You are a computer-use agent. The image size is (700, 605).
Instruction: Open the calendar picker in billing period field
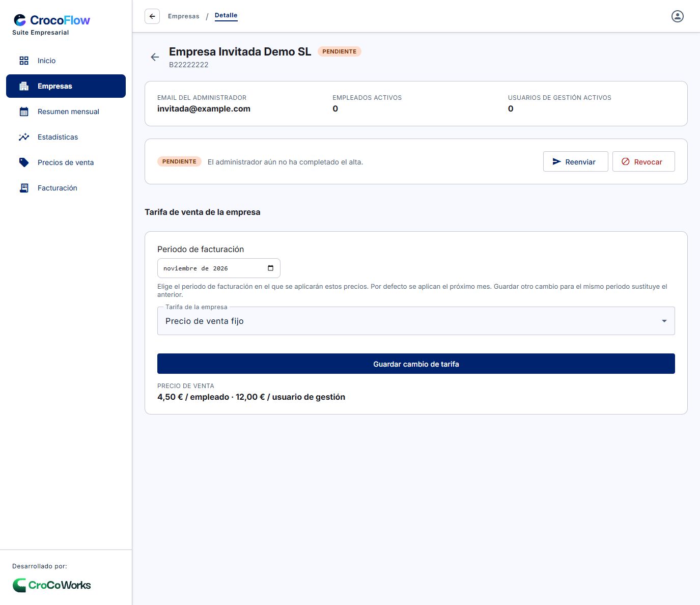point(270,268)
